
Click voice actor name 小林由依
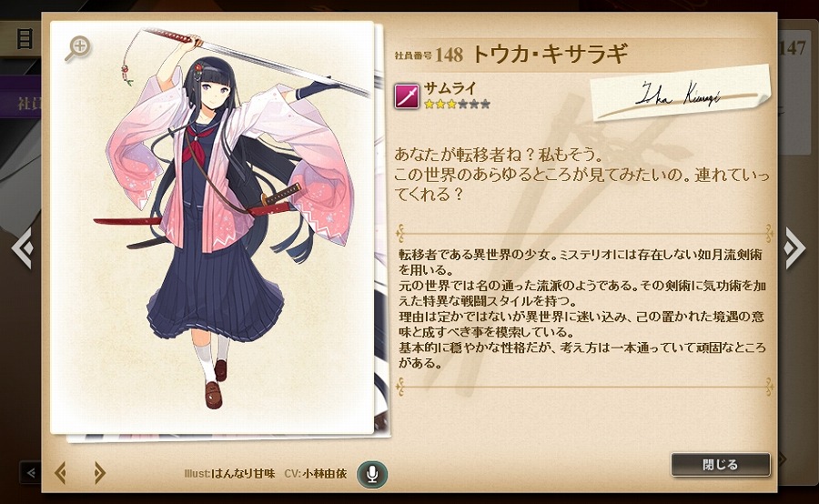point(324,474)
